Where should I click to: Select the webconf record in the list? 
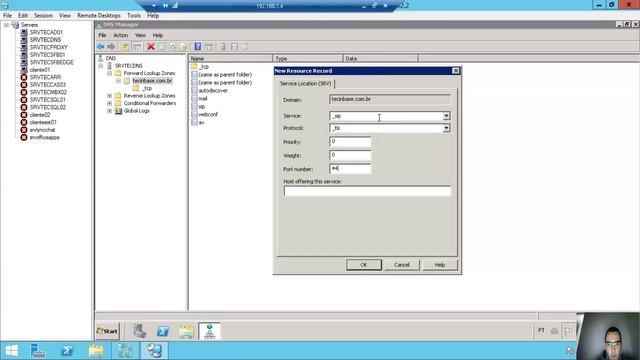pos(204,115)
